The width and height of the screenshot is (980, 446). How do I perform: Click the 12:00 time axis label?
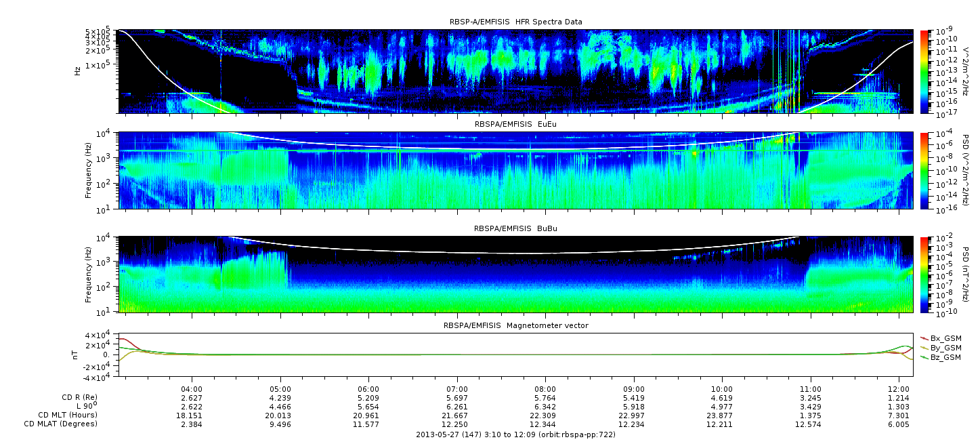click(x=898, y=389)
